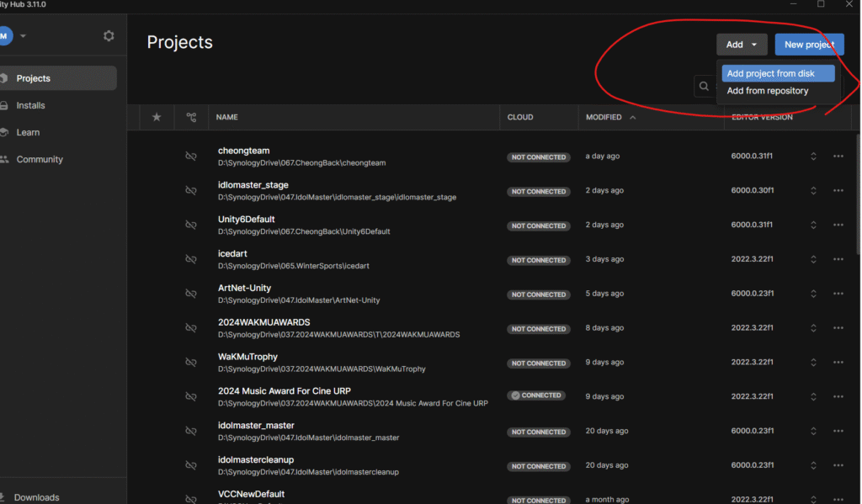
Task: Open the 2024WAKMUAWARDS project
Action: pyautogui.click(x=263, y=322)
